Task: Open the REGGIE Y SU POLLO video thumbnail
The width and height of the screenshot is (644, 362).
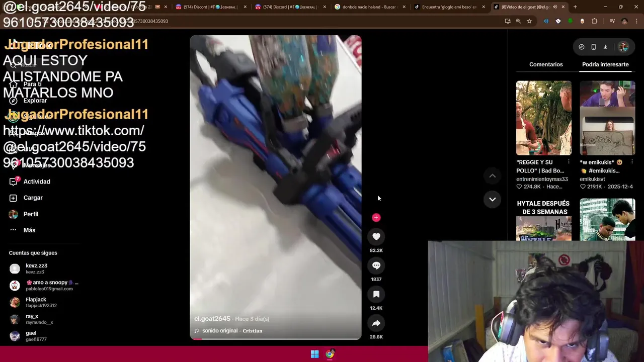Action: 544,118
